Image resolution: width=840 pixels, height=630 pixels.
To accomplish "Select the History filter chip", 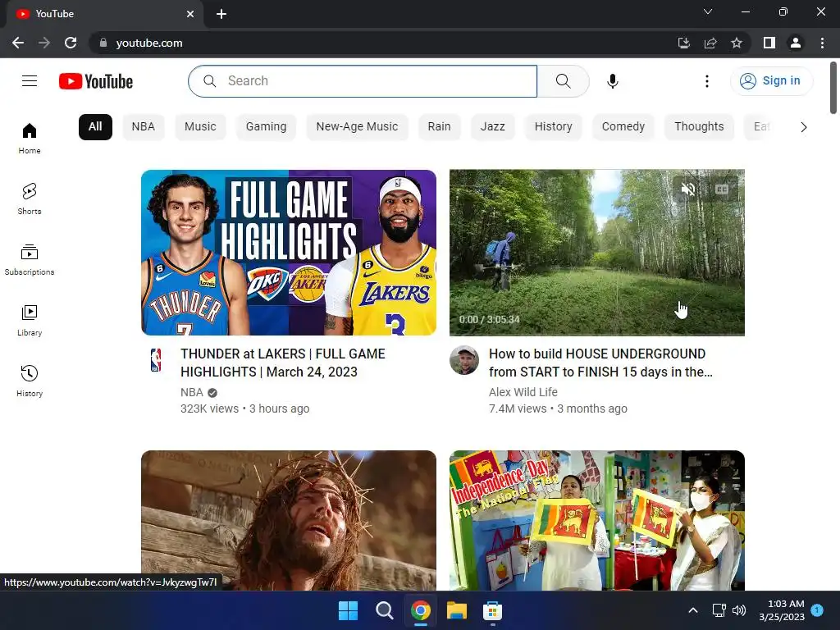I will coord(554,127).
